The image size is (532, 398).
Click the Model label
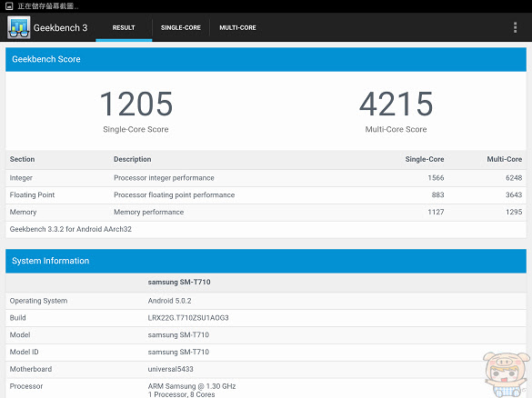pyautogui.click(x=20, y=335)
